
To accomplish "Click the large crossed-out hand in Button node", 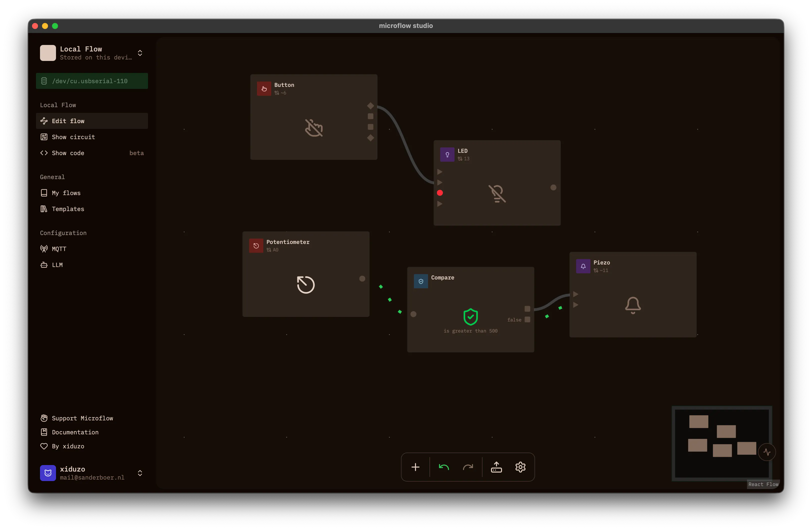I will [x=314, y=128].
